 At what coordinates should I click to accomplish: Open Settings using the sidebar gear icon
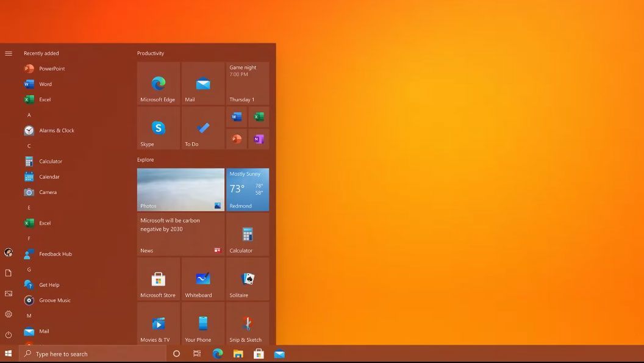coord(8,314)
